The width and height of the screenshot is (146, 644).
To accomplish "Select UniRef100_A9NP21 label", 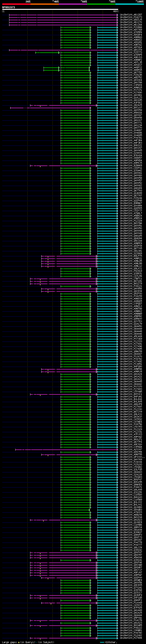I will [x=131, y=259].
